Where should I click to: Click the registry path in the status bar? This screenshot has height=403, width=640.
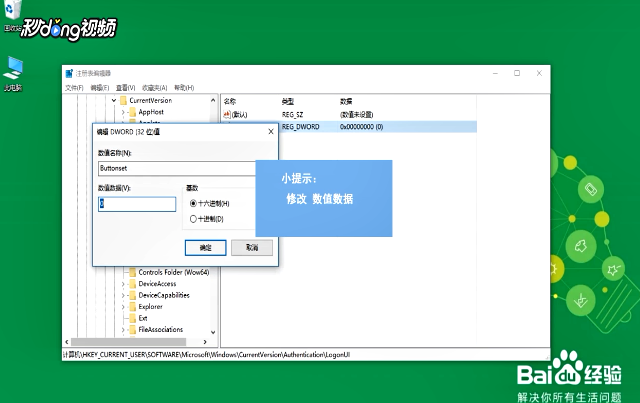click(x=207, y=355)
